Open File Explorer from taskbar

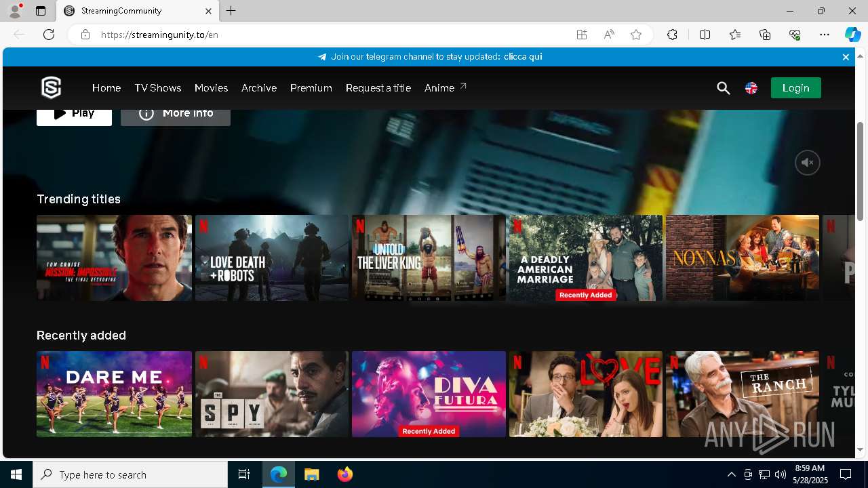coord(311,474)
